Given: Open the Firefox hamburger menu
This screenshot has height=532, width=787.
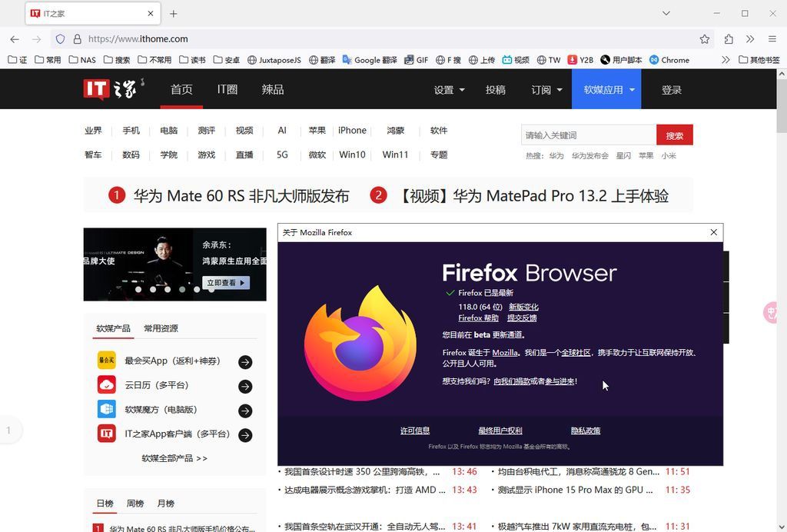Looking at the screenshot, I should [772, 39].
